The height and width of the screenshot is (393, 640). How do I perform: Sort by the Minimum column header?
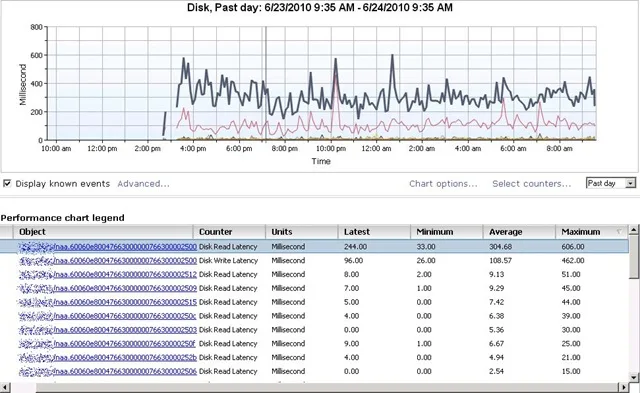447,232
